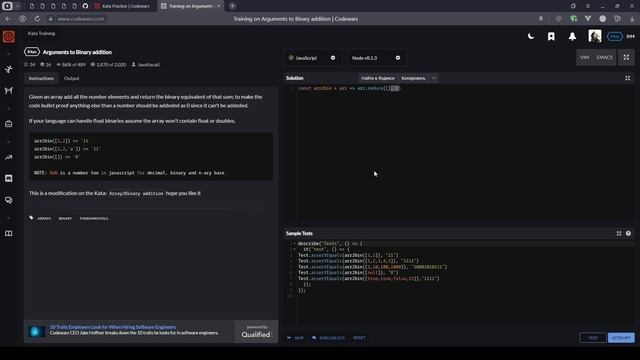
Task: Go back in browser history
Action: pos(8,19)
